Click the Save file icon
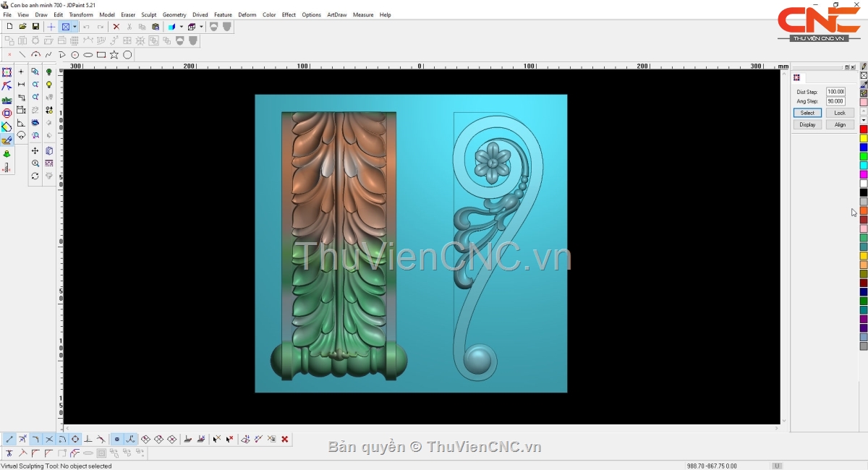868x470 pixels. tap(35, 27)
